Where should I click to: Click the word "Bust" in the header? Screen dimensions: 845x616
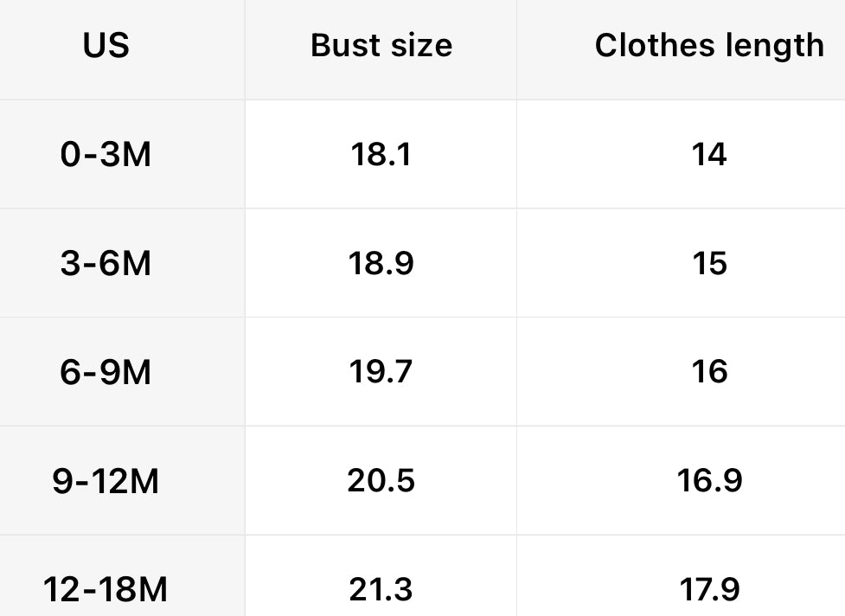pyautogui.click(x=341, y=46)
